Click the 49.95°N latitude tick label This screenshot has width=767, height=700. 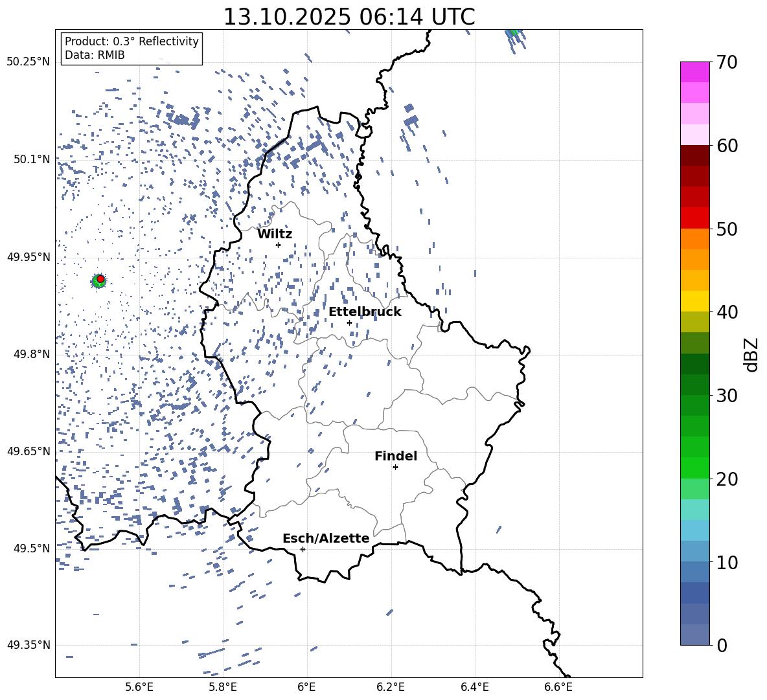coord(29,257)
